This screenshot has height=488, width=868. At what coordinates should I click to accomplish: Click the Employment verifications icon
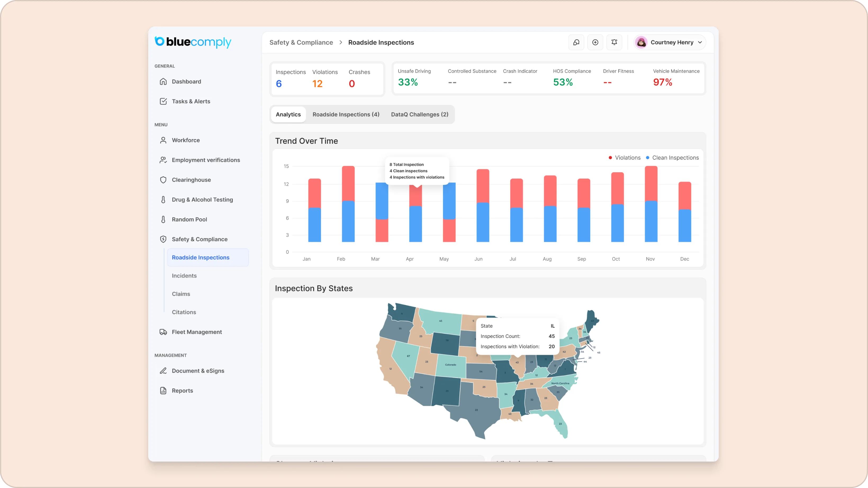pyautogui.click(x=163, y=160)
